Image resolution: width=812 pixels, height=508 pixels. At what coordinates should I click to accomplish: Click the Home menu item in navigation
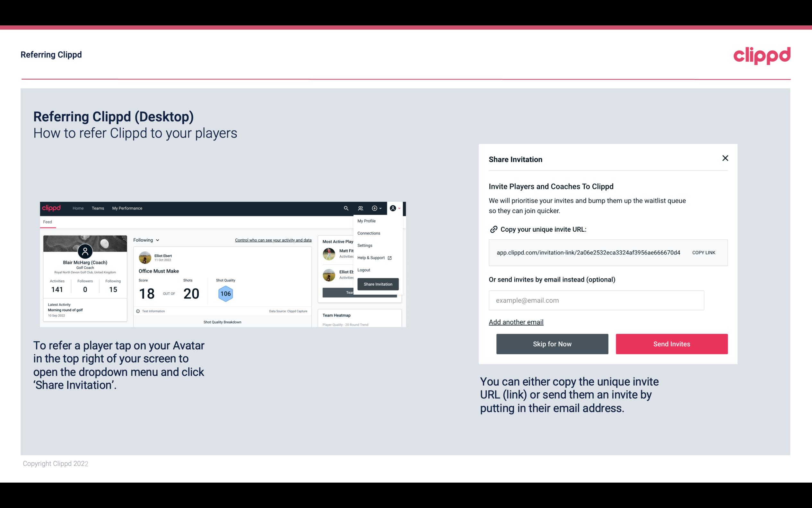coord(78,208)
